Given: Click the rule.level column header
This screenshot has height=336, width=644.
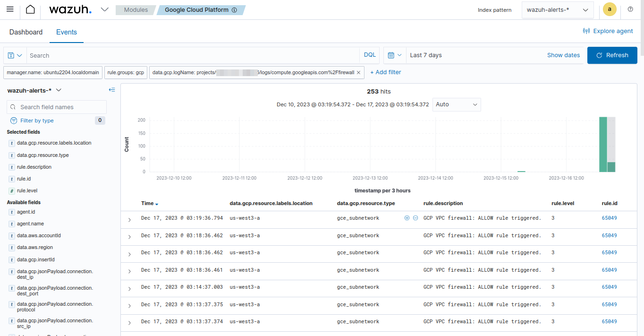Looking at the screenshot, I should 563,203.
